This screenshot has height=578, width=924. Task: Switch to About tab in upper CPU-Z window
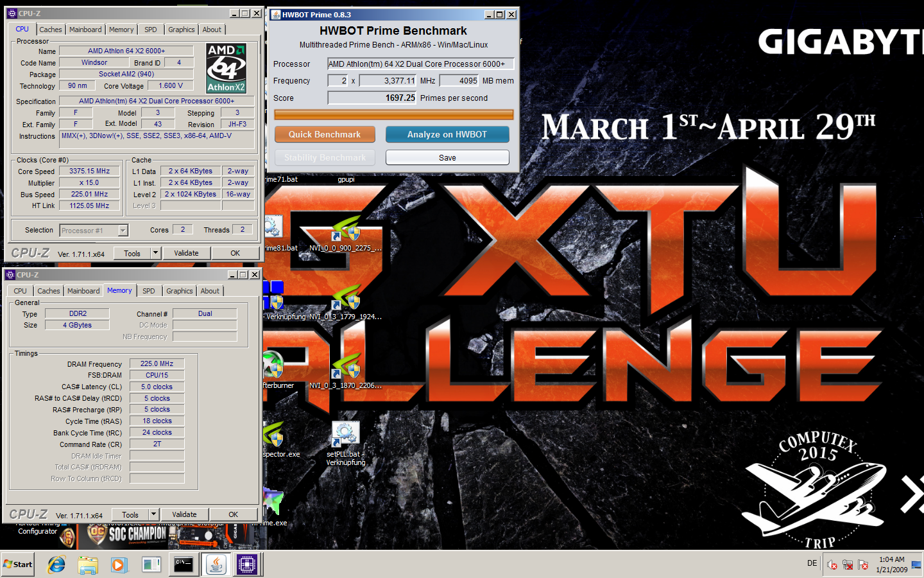212,30
